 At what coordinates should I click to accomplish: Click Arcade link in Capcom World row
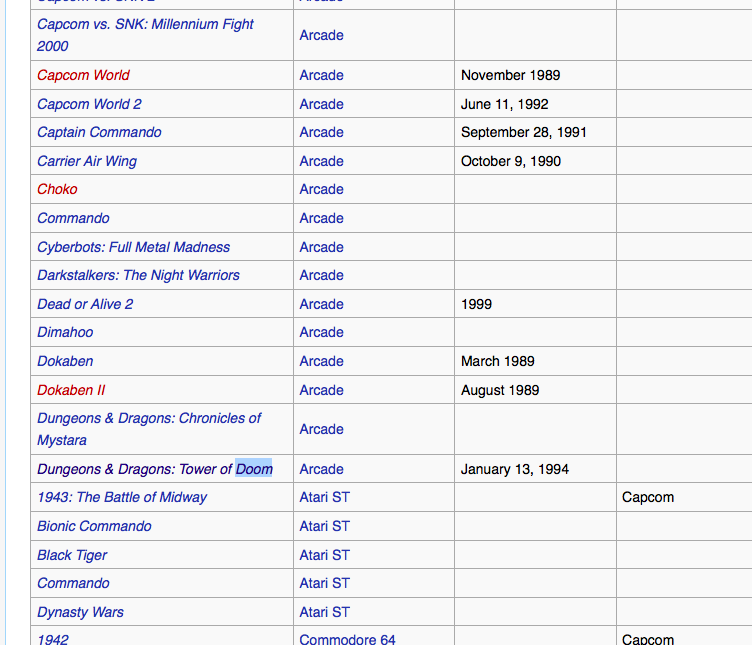click(x=321, y=75)
